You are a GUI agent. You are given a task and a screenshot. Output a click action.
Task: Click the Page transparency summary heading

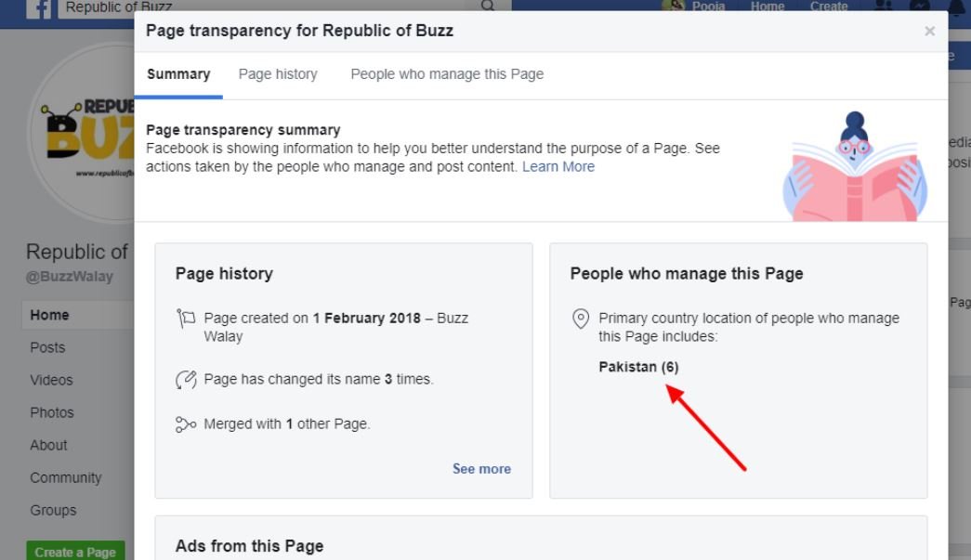coord(243,130)
